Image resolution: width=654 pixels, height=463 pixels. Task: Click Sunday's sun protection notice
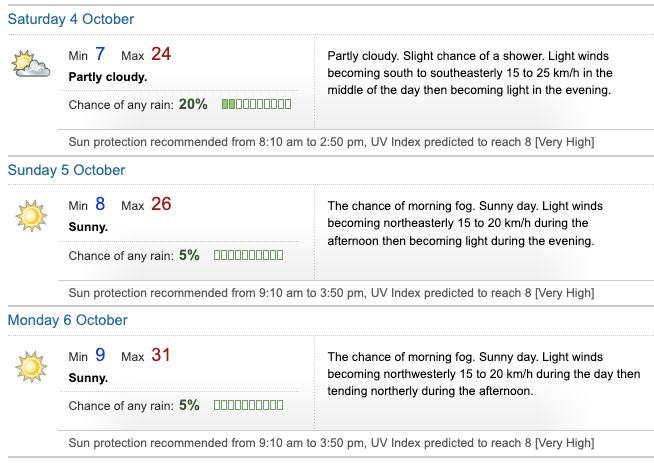pos(330,293)
